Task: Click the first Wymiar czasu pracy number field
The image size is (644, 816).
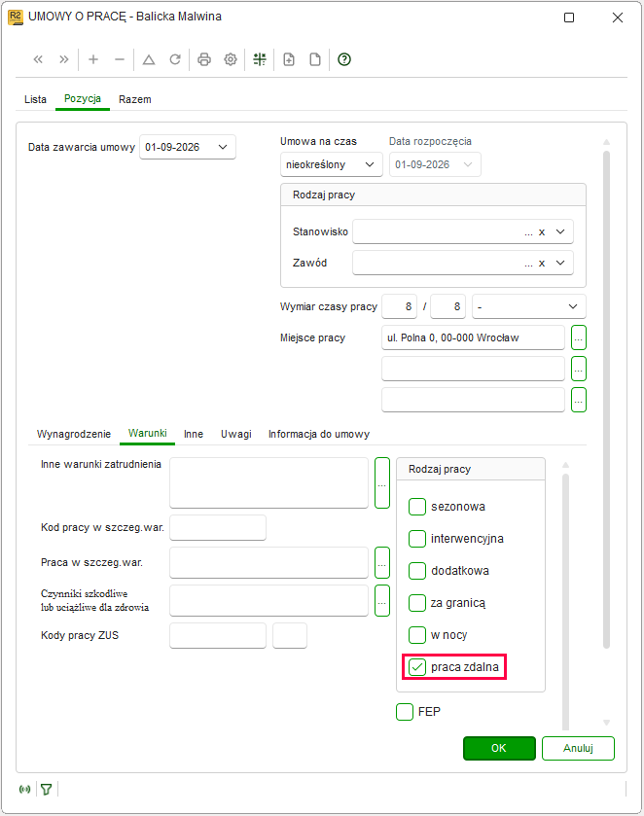Action: (x=399, y=306)
